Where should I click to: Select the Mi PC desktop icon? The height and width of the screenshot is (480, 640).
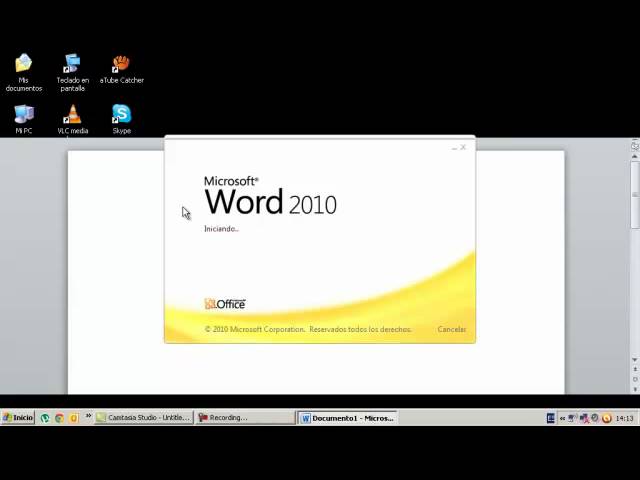(24, 119)
